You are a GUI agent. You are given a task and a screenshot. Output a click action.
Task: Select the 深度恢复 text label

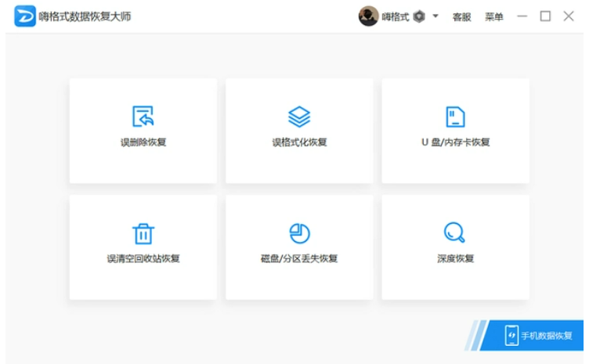coord(455,258)
